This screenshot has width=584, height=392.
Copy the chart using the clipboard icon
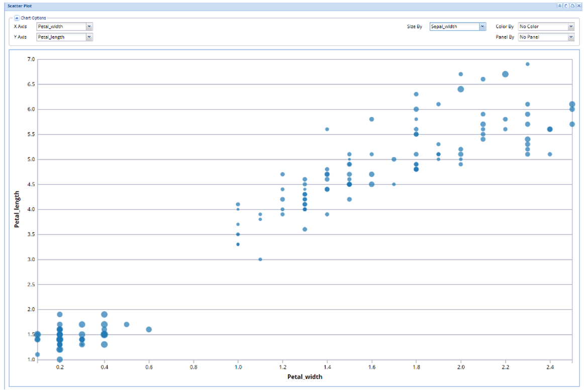(565, 6)
